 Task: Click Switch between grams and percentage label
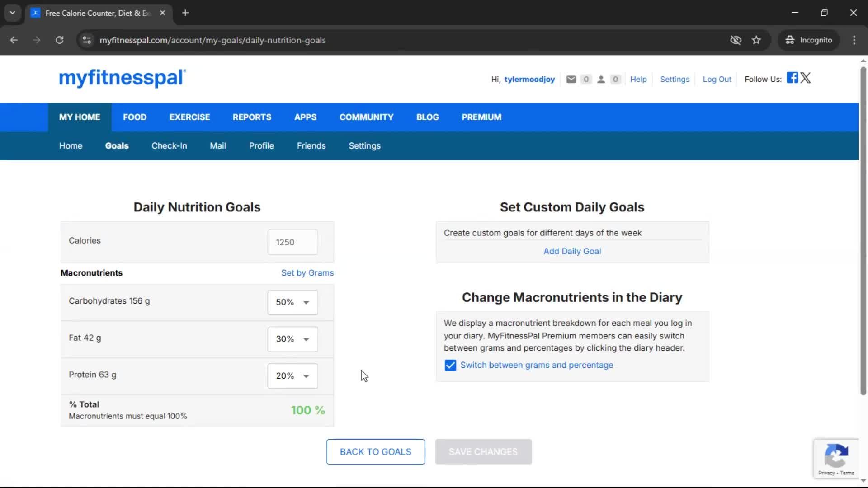pyautogui.click(x=537, y=365)
